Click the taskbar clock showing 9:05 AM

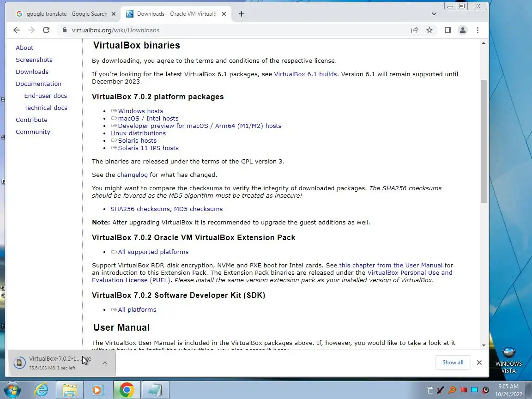(508, 390)
